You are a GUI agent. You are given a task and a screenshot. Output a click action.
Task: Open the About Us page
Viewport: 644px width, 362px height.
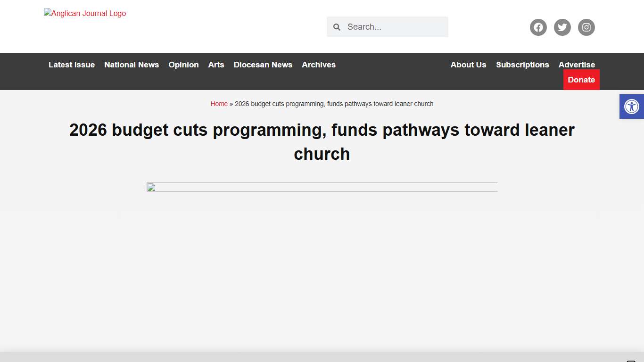click(468, 65)
